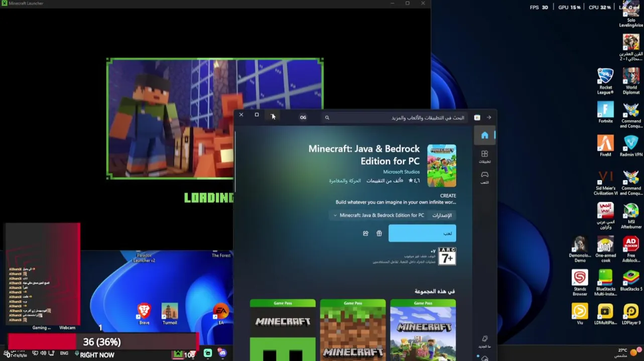Minimize the Minecraft Launcher window

(x=393, y=4)
